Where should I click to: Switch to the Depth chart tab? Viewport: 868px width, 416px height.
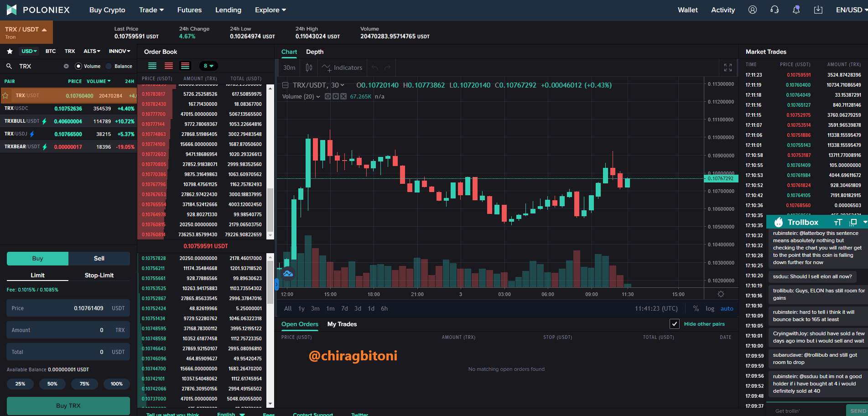(315, 52)
